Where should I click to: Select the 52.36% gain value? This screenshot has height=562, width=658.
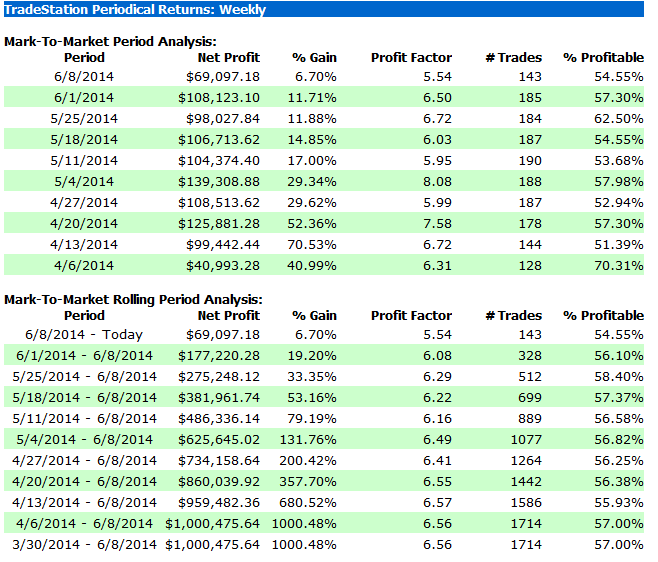tap(312, 224)
